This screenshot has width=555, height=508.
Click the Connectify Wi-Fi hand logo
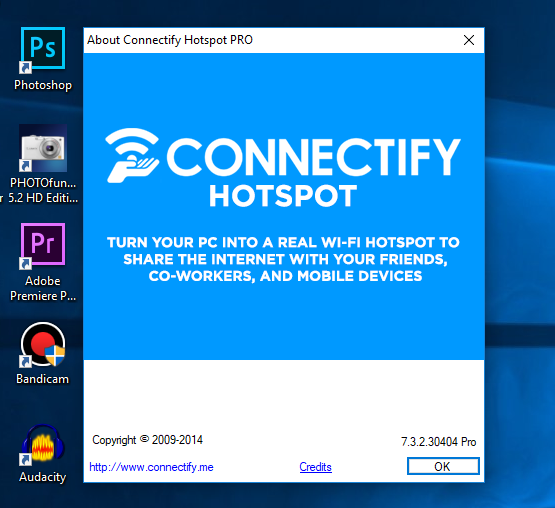(x=132, y=155)
